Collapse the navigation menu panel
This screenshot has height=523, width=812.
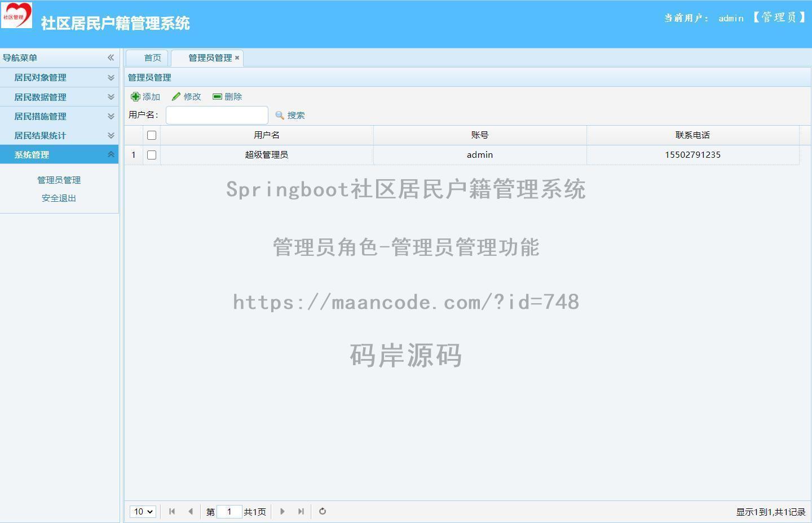[111, 57]
